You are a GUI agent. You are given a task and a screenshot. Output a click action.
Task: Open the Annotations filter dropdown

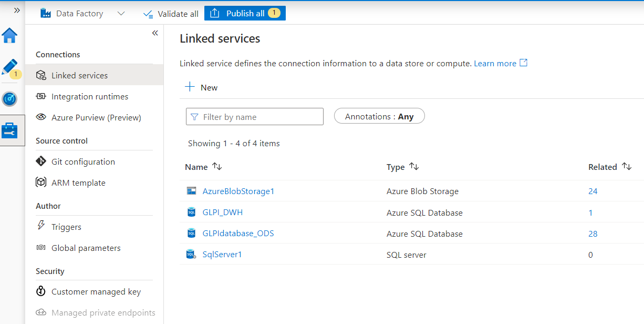click(379, 116)
